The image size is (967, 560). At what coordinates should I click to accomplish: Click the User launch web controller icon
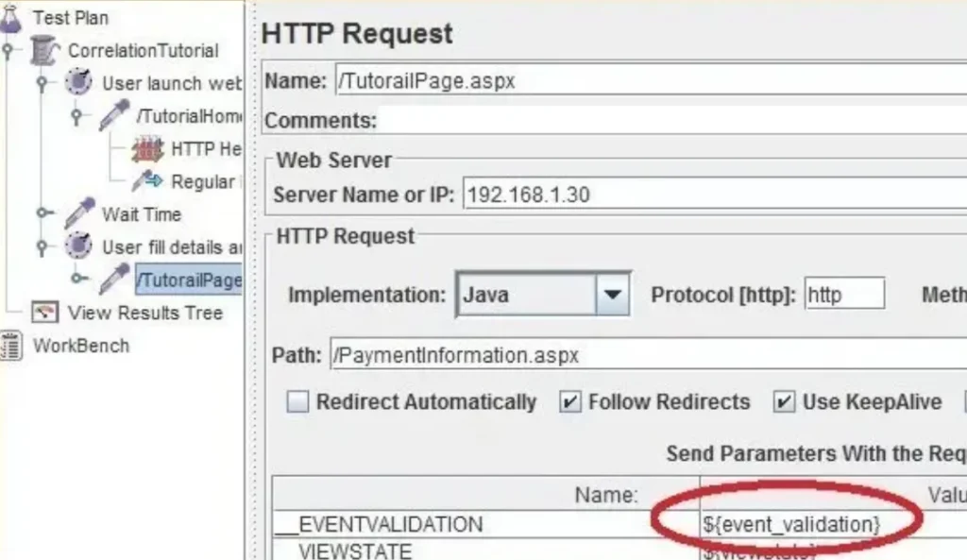tap(79, 83)
